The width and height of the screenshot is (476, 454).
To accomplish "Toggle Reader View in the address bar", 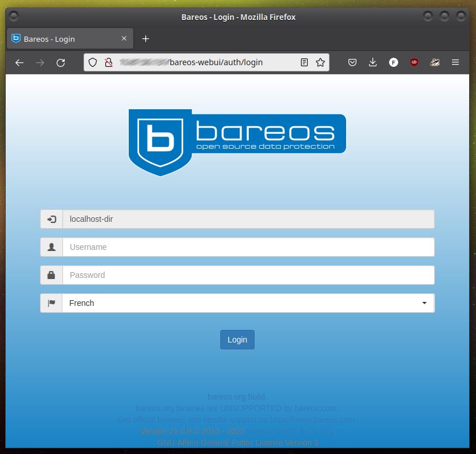I will 304,62.
